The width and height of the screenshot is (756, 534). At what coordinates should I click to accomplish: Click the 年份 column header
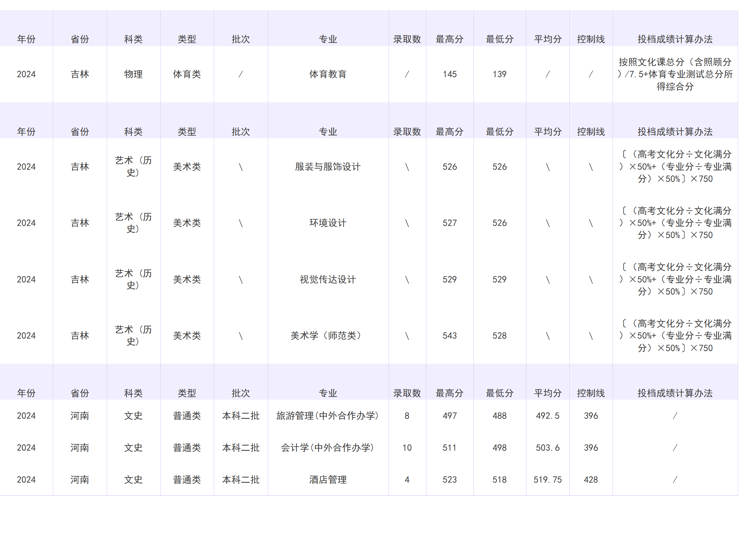click(x=27, y=39)
